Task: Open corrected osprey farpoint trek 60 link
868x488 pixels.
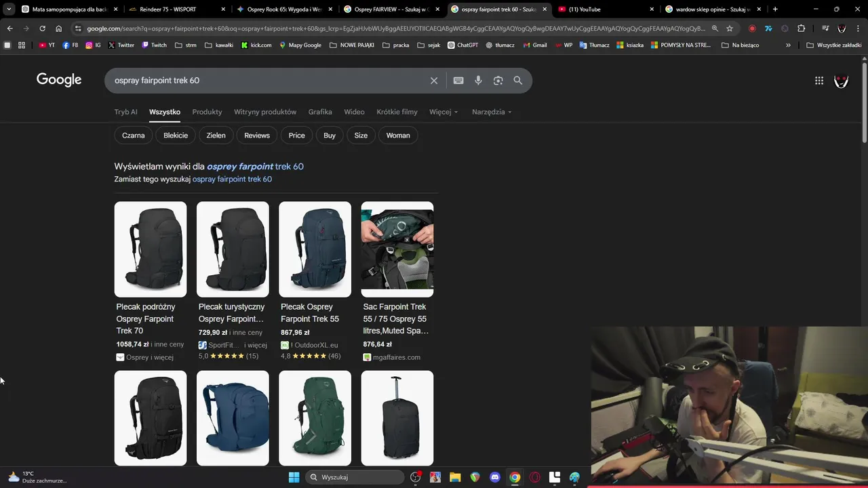Action: point(255,166)
